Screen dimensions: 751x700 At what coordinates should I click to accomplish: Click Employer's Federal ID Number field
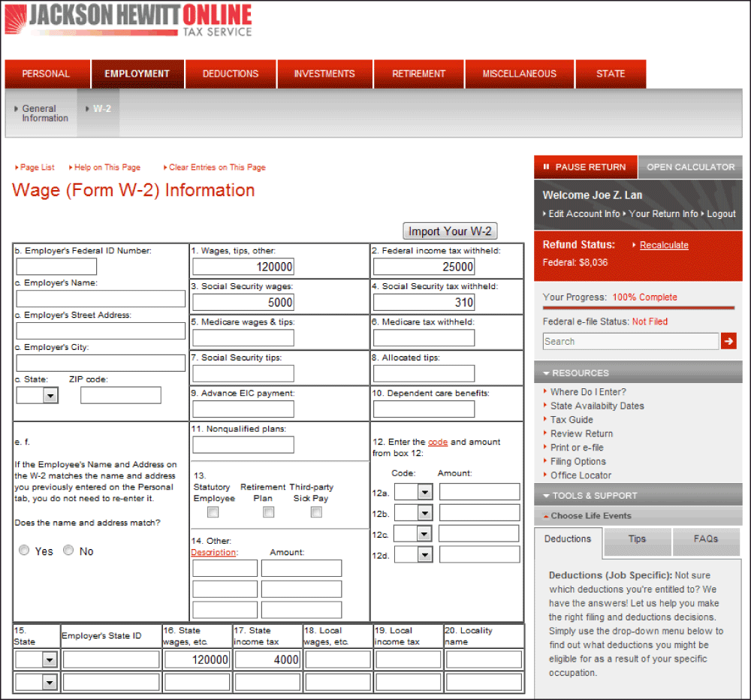point(56,267)
